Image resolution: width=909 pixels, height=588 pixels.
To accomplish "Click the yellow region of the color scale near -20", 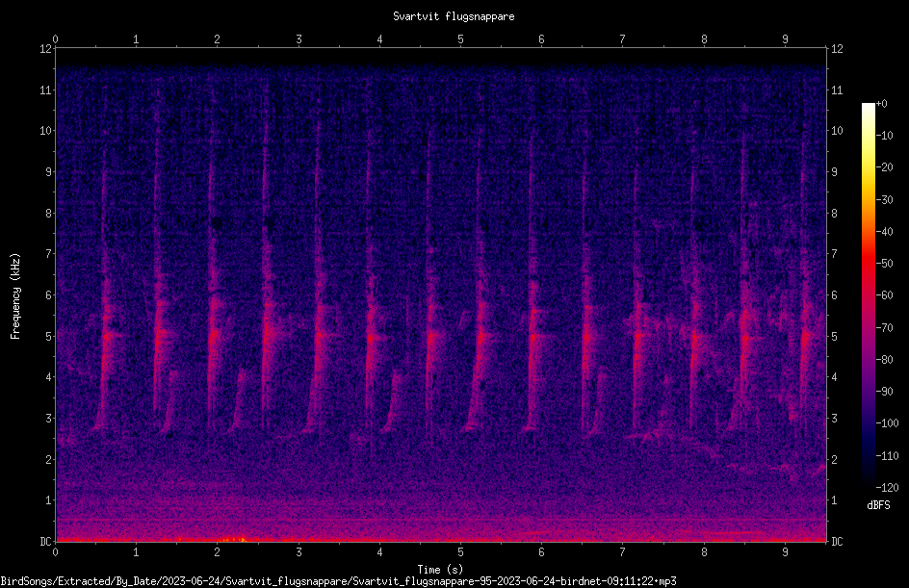I will pyautogui.click(x=868, y=168).
